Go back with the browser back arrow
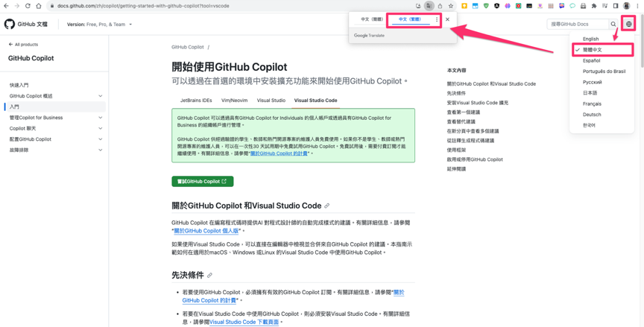The height and width of the screenshot is (327, 644). 6,6
